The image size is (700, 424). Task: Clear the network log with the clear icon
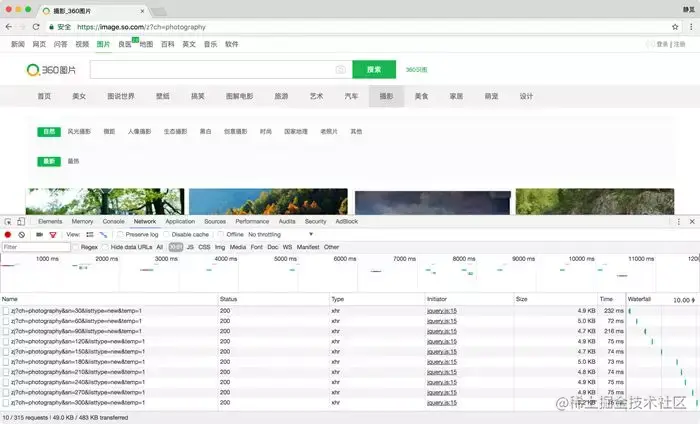tap(21, 234)
